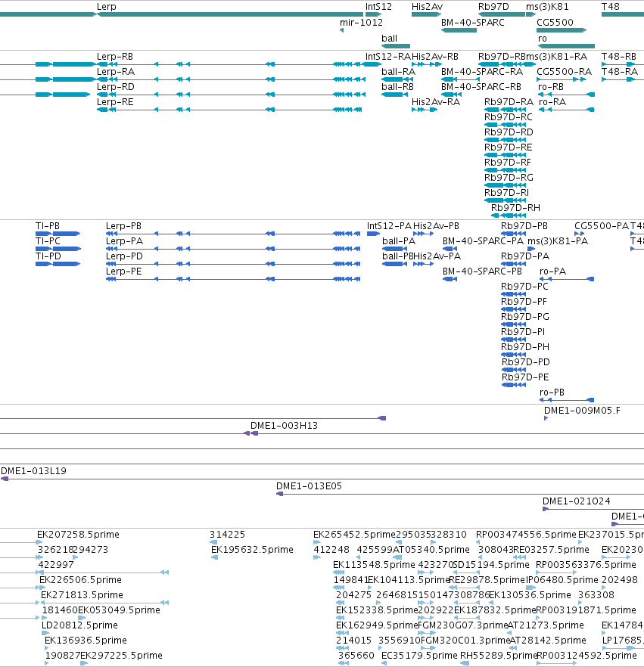Select the Rb97D-RE transcript label

[509, 147]
